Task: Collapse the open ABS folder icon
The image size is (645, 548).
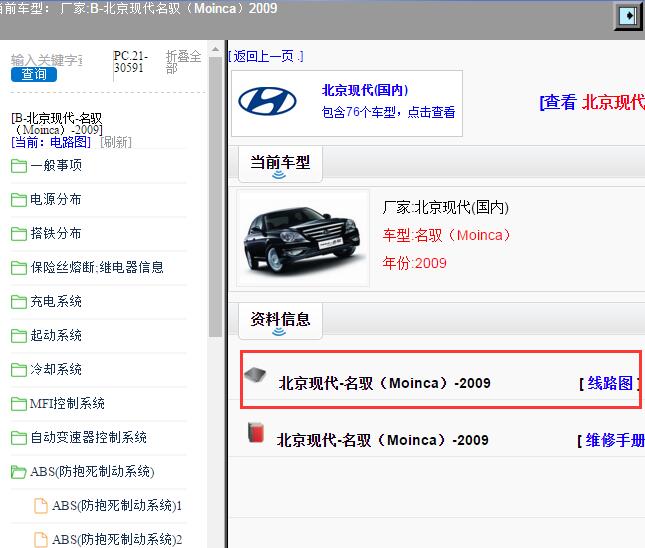Action: point(19,472)
